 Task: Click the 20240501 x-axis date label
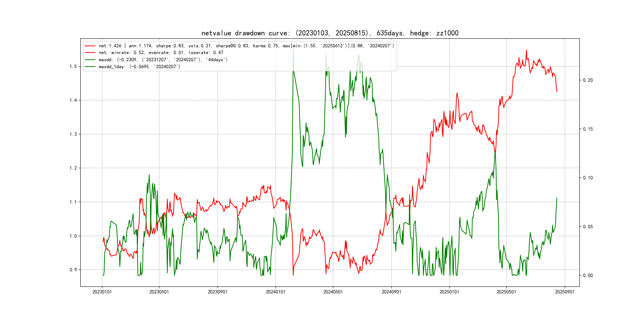coord(333,292)
